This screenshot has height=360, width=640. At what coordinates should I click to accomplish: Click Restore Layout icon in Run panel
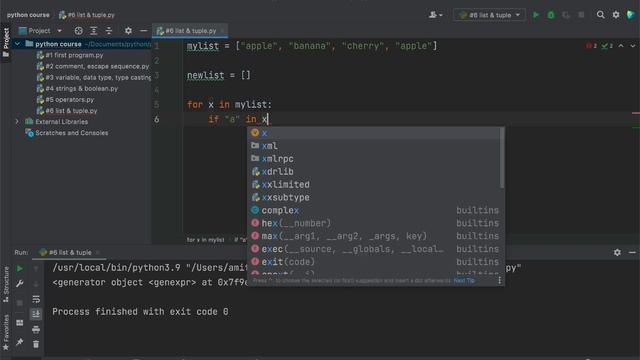tap(20, 322)
